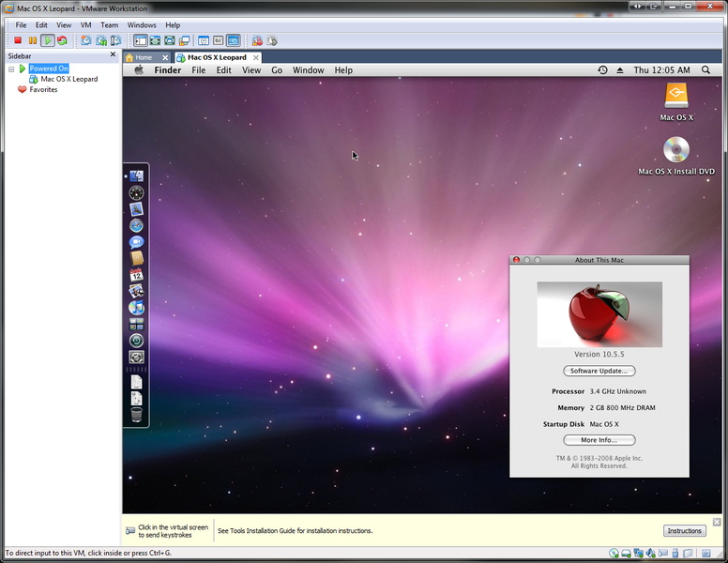This screenshot has width=728, height=563.
Task: Open System Preferences from the Dock
Action: [137, 357]
